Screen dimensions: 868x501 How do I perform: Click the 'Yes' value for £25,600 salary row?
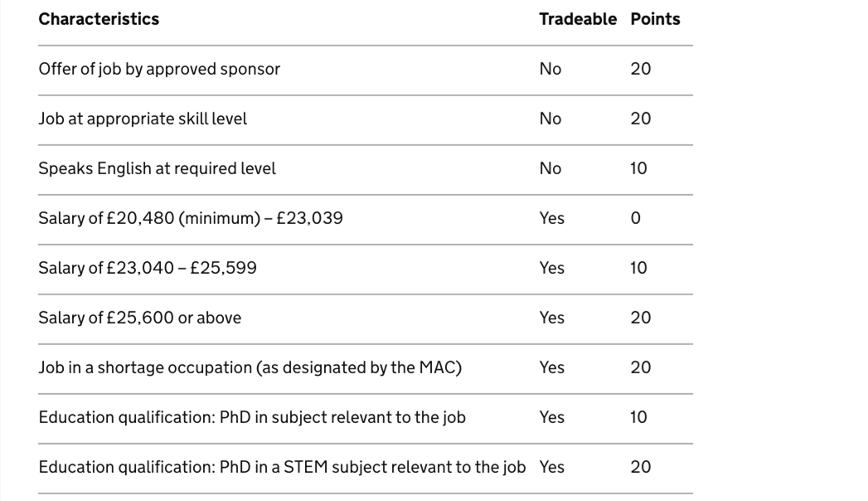point(552,319)
